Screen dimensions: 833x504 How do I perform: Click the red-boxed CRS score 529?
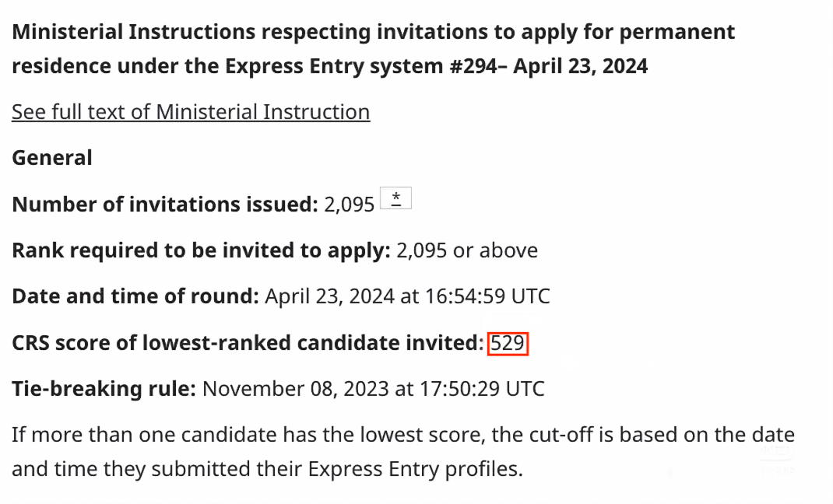pos(508,343)
